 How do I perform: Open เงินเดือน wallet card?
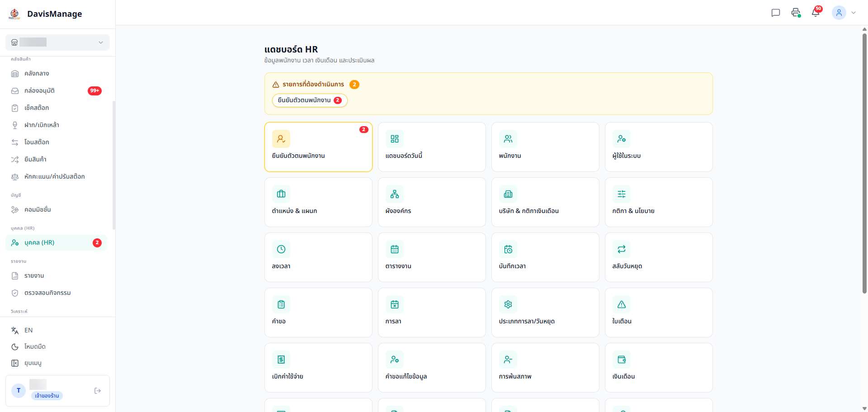click(659, 368)
